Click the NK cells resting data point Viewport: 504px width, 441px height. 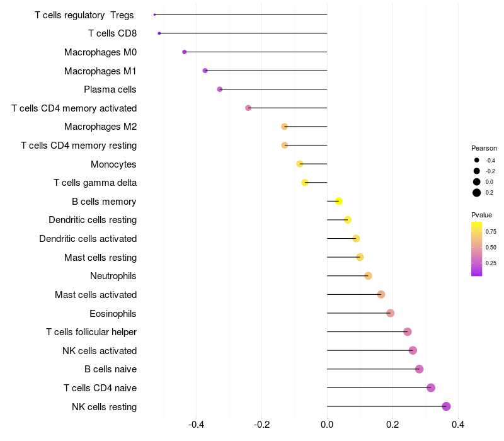[446, 406]
